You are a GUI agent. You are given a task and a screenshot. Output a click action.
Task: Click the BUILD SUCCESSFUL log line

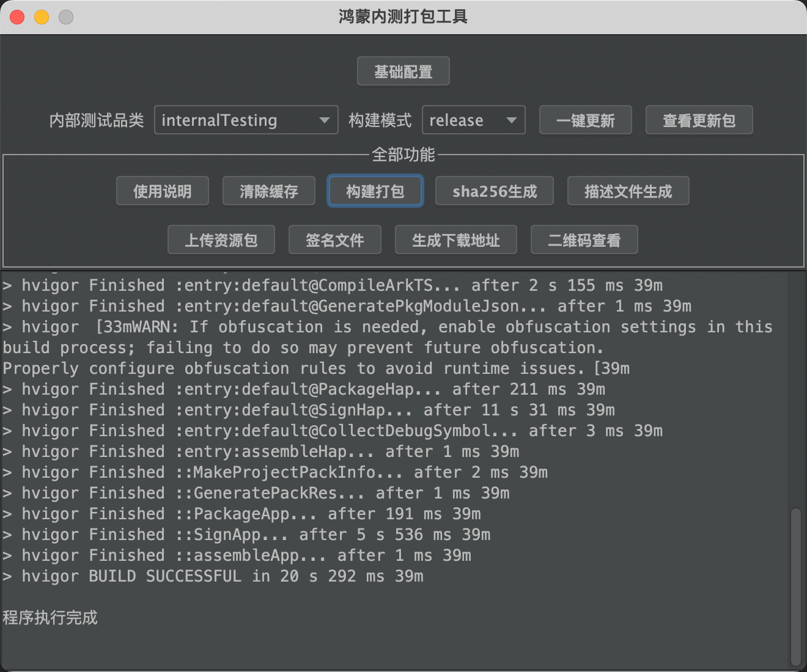213,576
